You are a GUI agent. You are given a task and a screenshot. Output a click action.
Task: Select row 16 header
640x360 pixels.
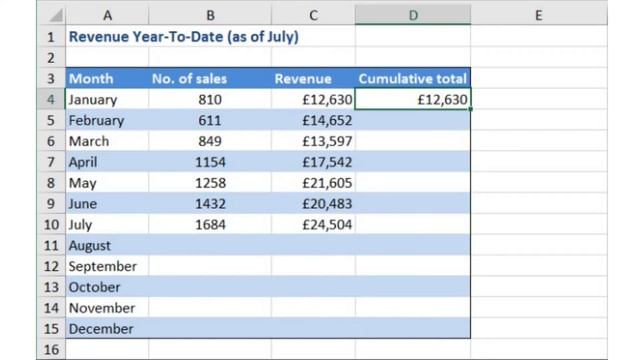tap(51, 349)
